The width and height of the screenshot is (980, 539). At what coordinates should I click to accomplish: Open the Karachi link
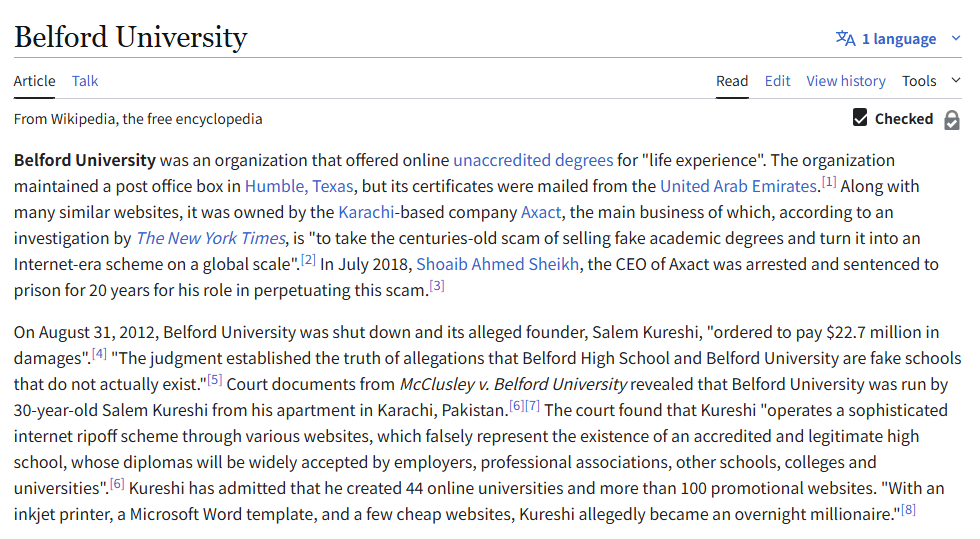(x=367, y=212)
